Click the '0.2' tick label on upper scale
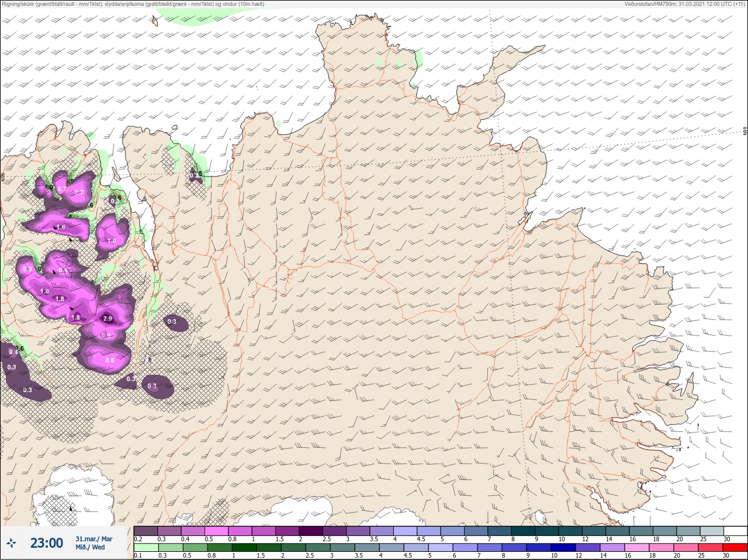 point(138,539)
